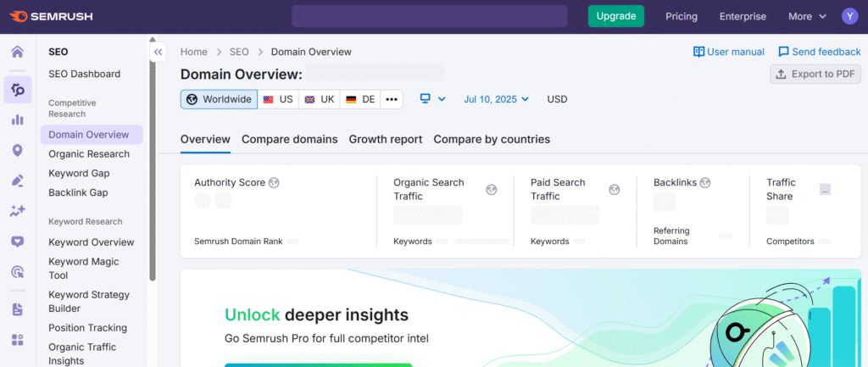This screenshot has width=868, height=367.
Task: Open the Advertising target icon in rail
Action: point(17,272)
